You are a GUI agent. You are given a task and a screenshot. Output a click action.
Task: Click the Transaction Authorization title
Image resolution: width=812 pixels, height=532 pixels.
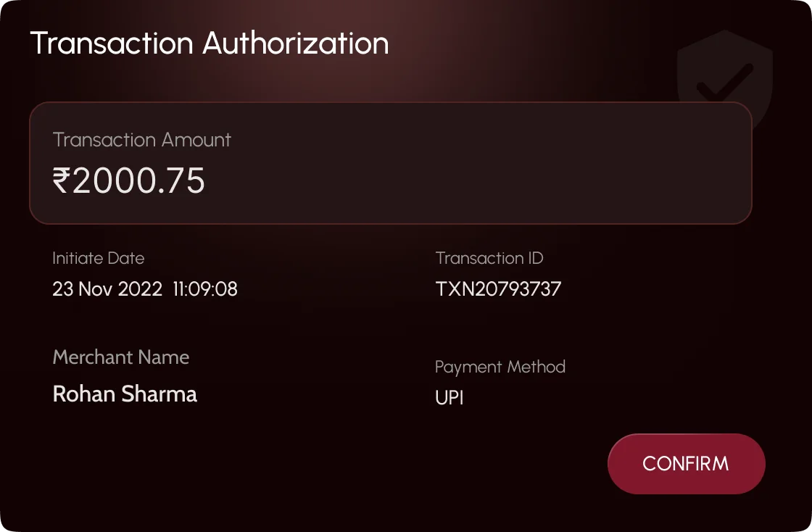pos(209,43)
